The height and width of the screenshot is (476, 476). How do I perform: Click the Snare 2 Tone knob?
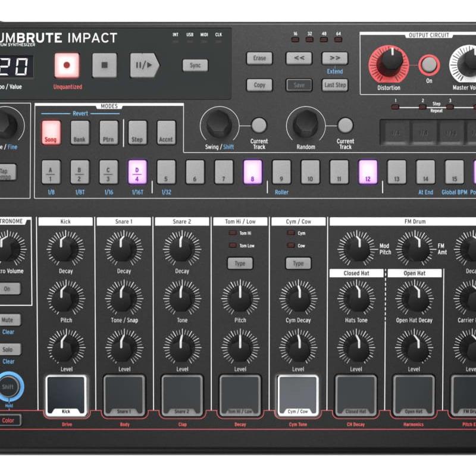(182, 297)
